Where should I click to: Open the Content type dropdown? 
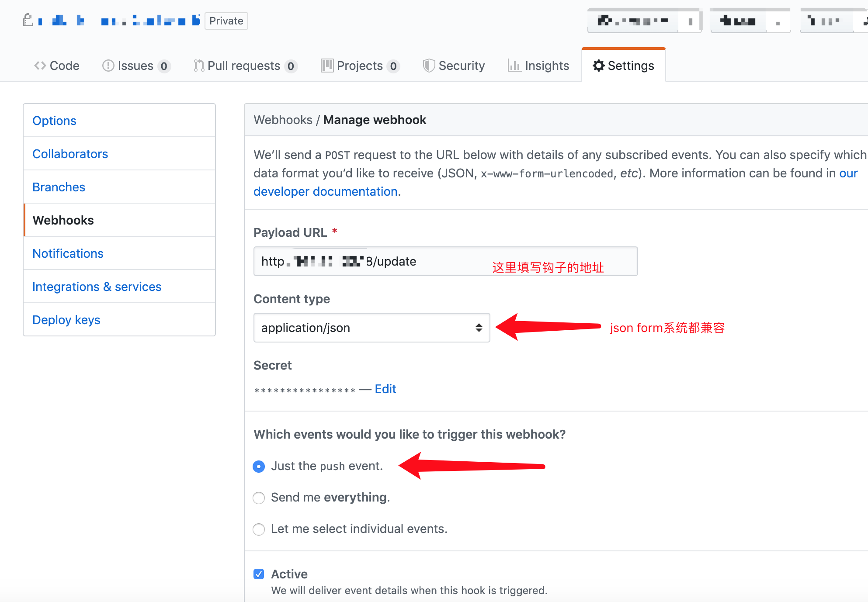point(372,328)
